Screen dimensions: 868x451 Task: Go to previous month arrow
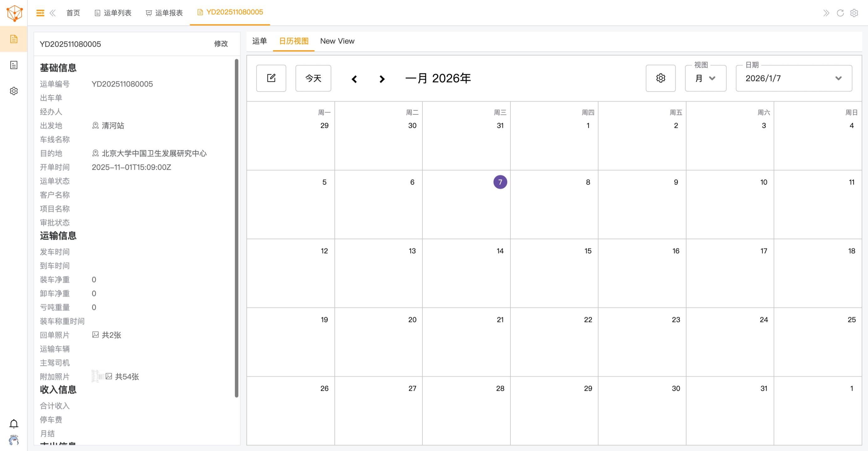[354, 79]
